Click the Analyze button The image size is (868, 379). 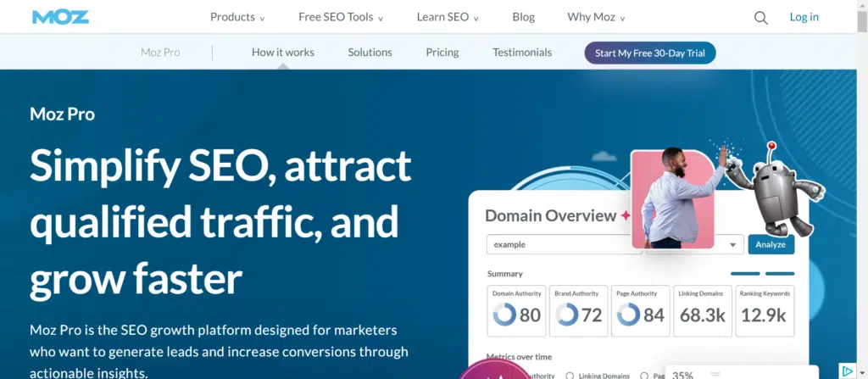[x=771, y=244]
